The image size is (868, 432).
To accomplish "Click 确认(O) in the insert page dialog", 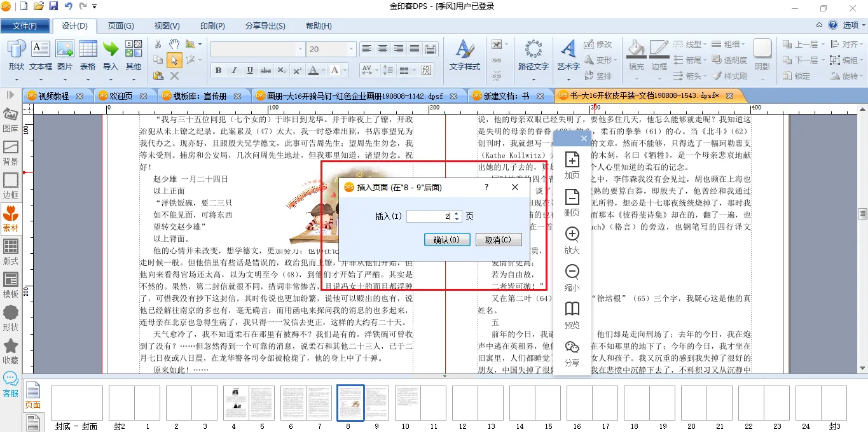I will tap(446, 240).
